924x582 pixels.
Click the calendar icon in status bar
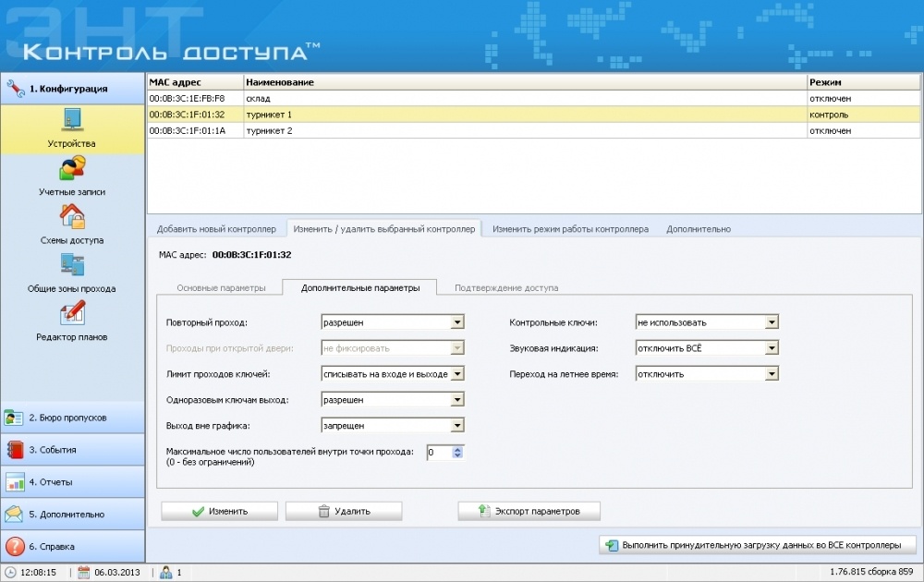tap(84, 572)
